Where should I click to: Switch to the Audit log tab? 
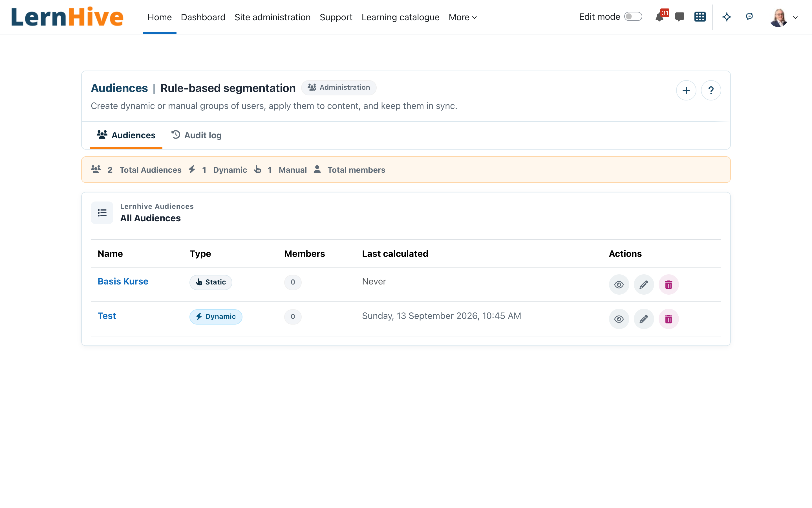[196, 135]
